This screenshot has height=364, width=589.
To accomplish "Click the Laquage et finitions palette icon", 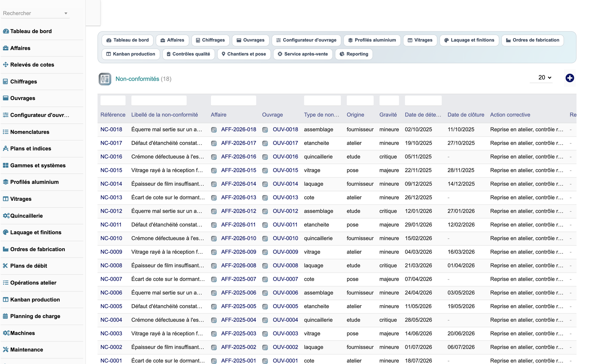I will point(5,232).
